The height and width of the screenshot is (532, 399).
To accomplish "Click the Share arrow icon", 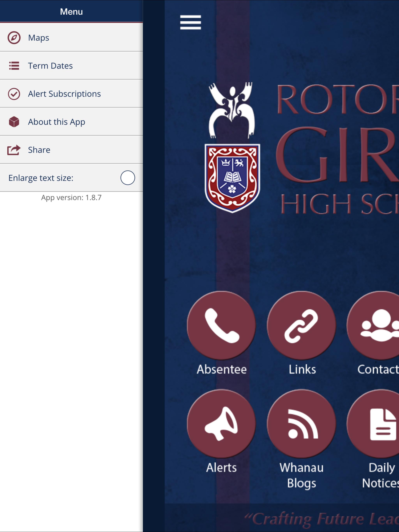I will click(14, 150).
